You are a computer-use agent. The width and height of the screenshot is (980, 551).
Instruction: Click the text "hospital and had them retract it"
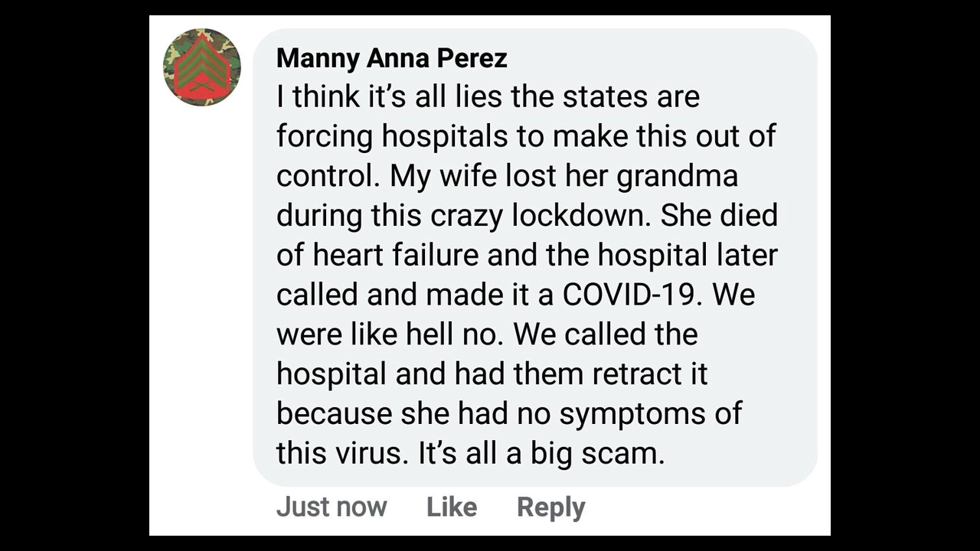[492, 374]
